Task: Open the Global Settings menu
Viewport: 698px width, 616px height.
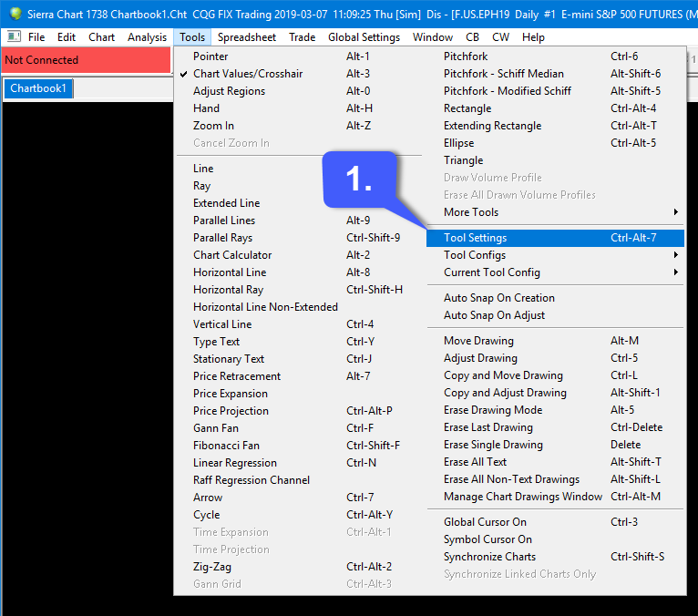Action: pyautogui.click(x=364, y=37)
